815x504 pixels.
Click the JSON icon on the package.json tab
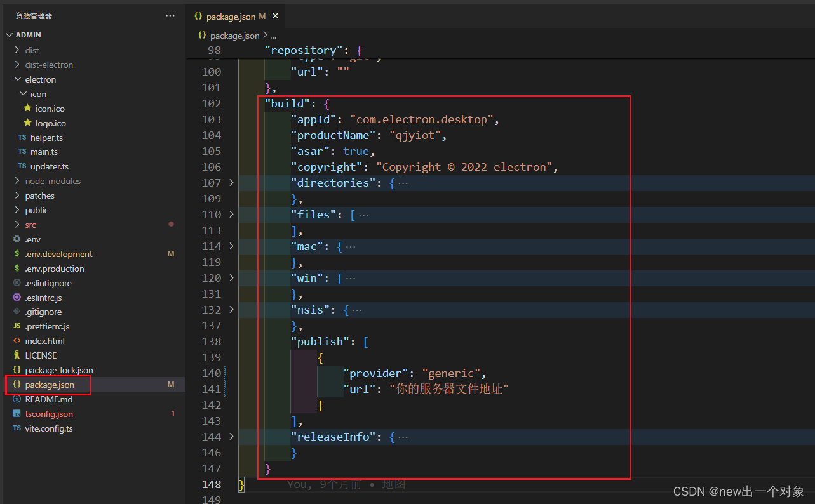click(x=198, y=16)
